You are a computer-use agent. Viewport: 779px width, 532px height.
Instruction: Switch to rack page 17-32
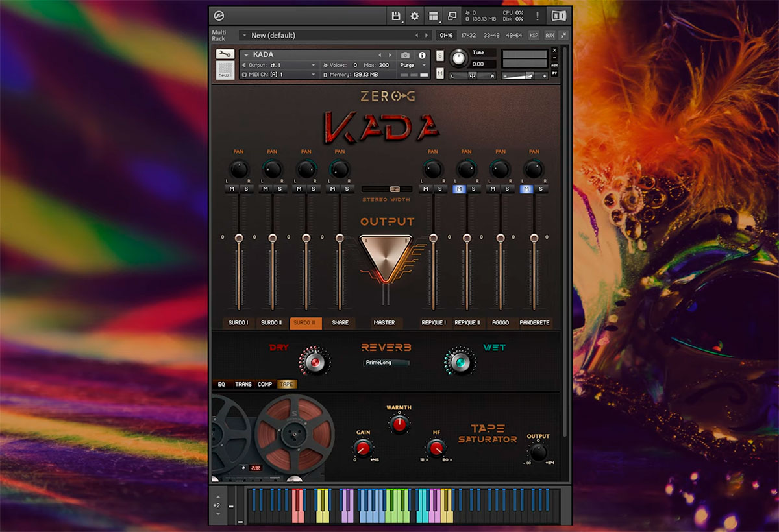pos(468,35)
